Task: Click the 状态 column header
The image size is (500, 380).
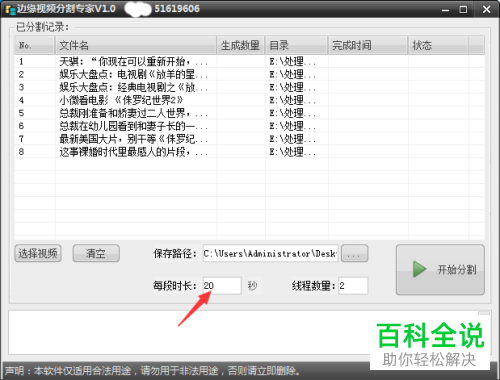Action: click(x=438, y=45)
